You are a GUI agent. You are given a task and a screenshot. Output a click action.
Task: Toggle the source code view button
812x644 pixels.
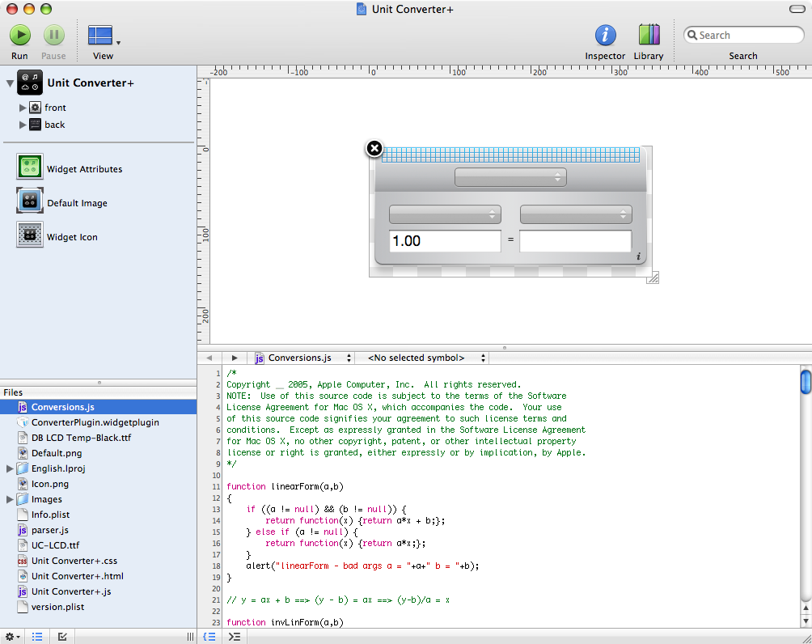point(209,637)
